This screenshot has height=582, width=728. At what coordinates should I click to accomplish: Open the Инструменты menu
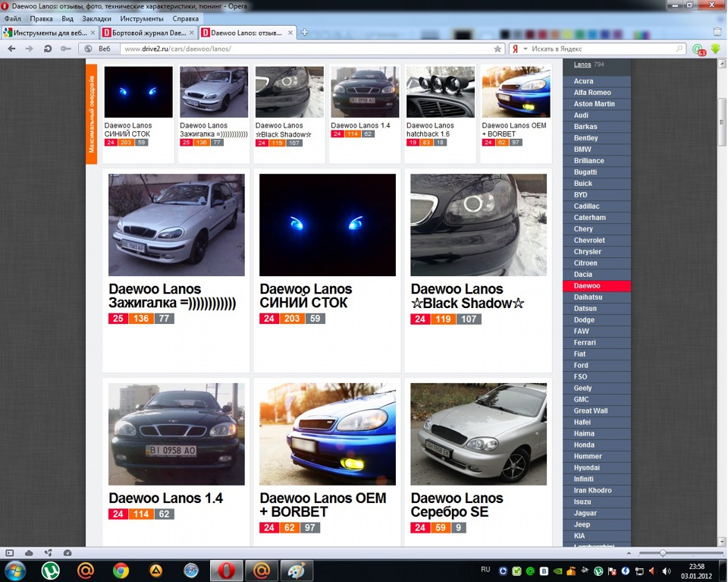[x=142, y=18]
